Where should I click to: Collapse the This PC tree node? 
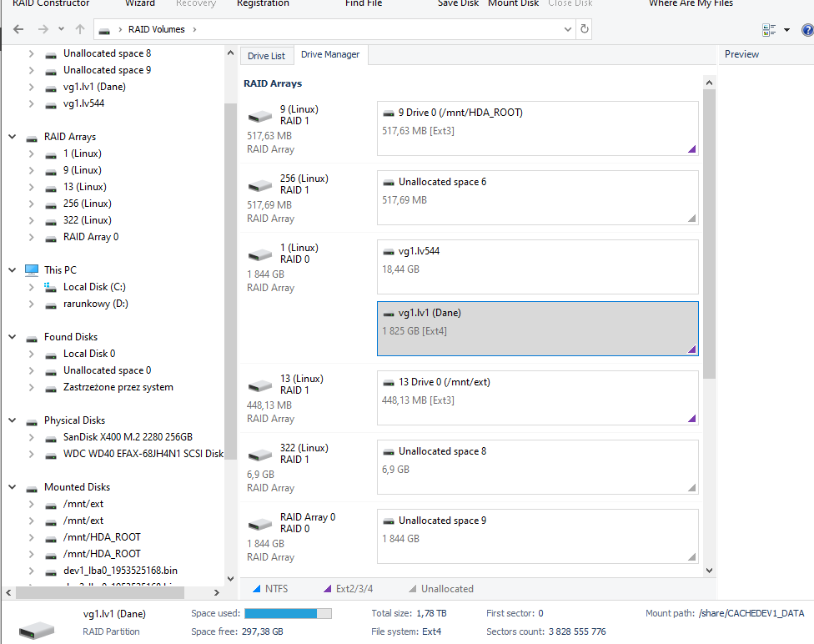(12, 270)
